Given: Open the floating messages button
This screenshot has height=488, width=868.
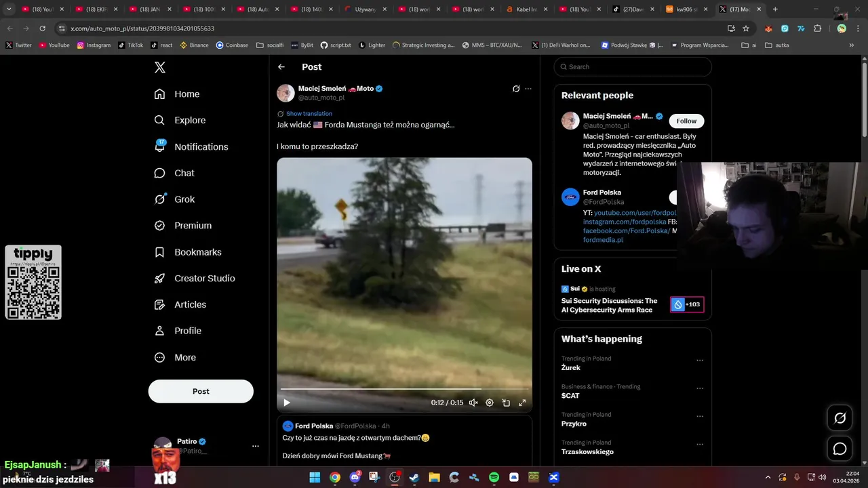Looking at the screenshot, I should [840, 449].
